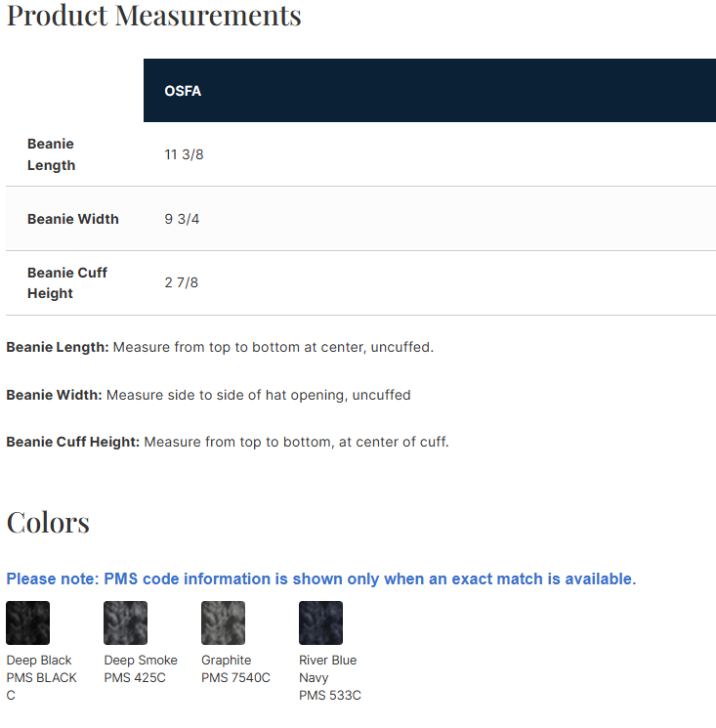Screen dimensions: 716x728
Task: Choose the Deep Smoke color swatch
Action: coord(125,622)
